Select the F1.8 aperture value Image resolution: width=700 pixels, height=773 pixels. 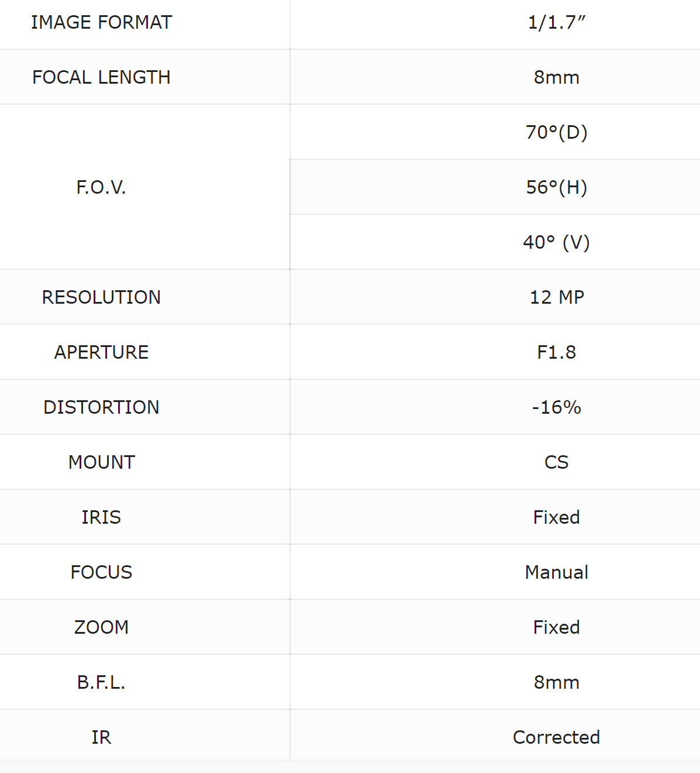tap(556, 352)
